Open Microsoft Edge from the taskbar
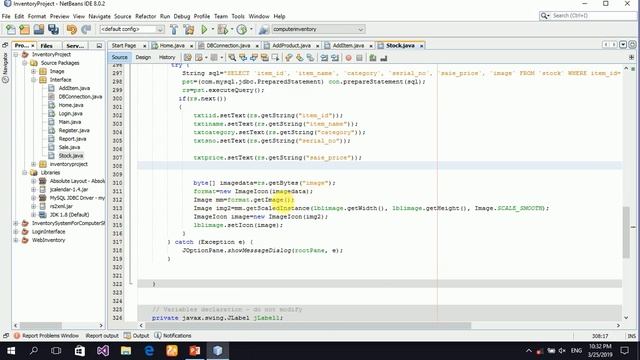Viewport: 640px width, 360px height. (149, 351)
